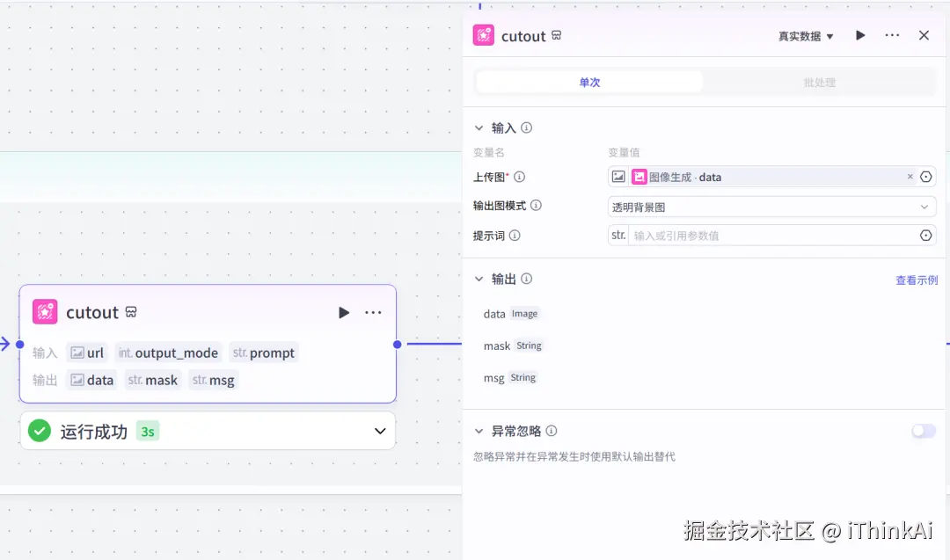Open the panel's three-dot more menu
Viewport: 950px width, 560px height.
(x=892, y=35)
